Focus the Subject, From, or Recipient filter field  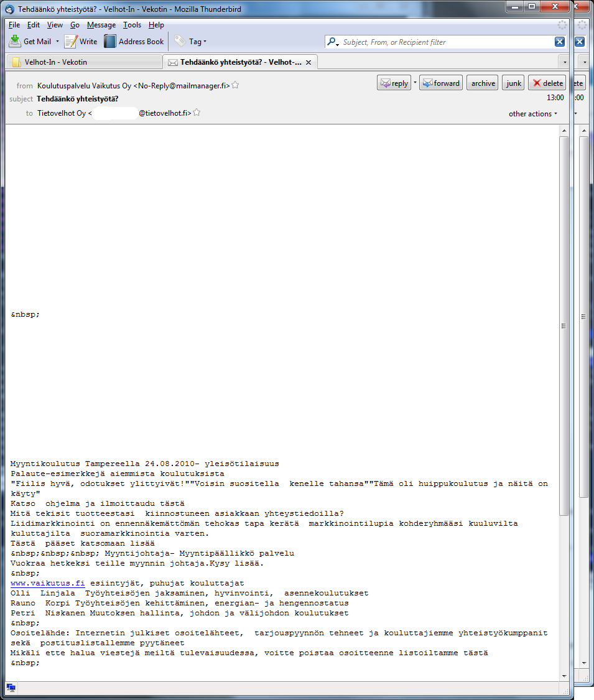pos(445,42)
